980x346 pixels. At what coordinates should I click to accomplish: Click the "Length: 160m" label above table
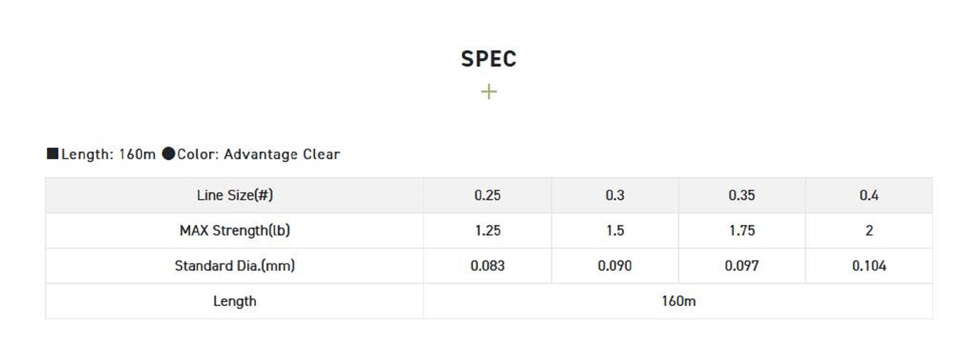click(x=108, y=154)
